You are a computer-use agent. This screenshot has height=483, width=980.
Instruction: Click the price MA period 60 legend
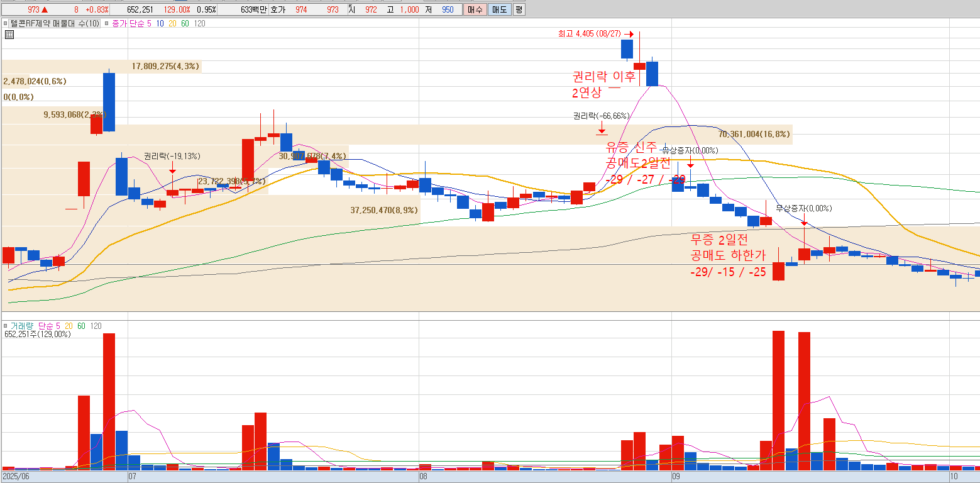tap(185, 24)
